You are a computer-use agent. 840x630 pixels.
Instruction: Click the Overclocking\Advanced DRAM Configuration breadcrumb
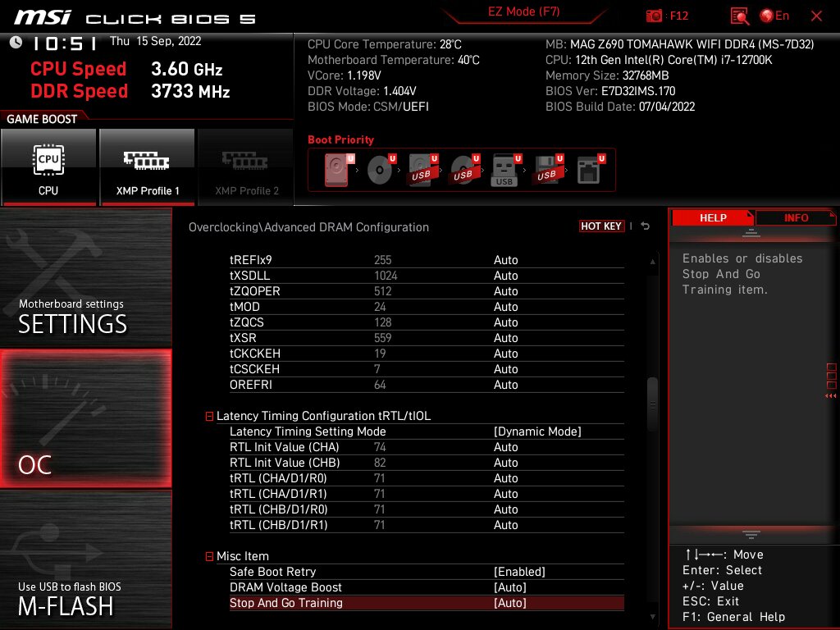[x=308, y=227]
